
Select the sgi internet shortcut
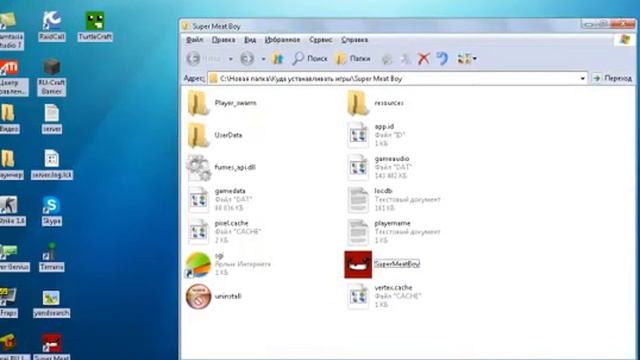click(x=198, y=264)
